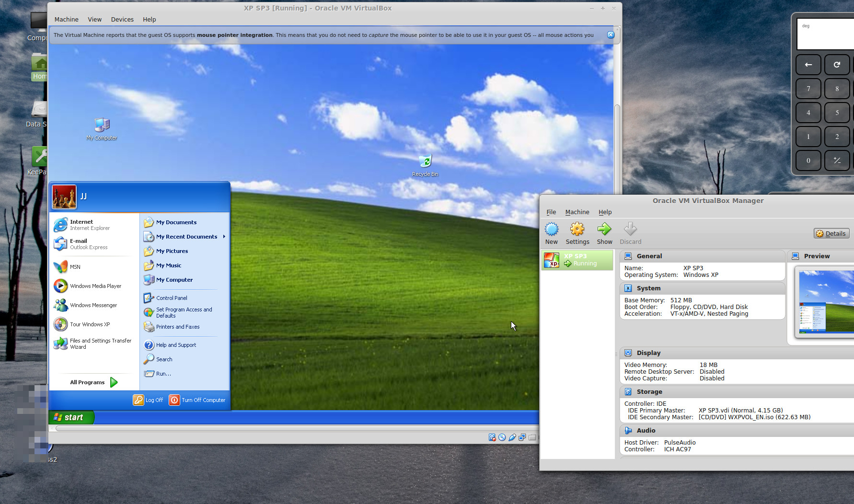This screenshot has height=504, width=854.
Task: Click the XP SP3 preview thumbnail
Action: [825, 302]
